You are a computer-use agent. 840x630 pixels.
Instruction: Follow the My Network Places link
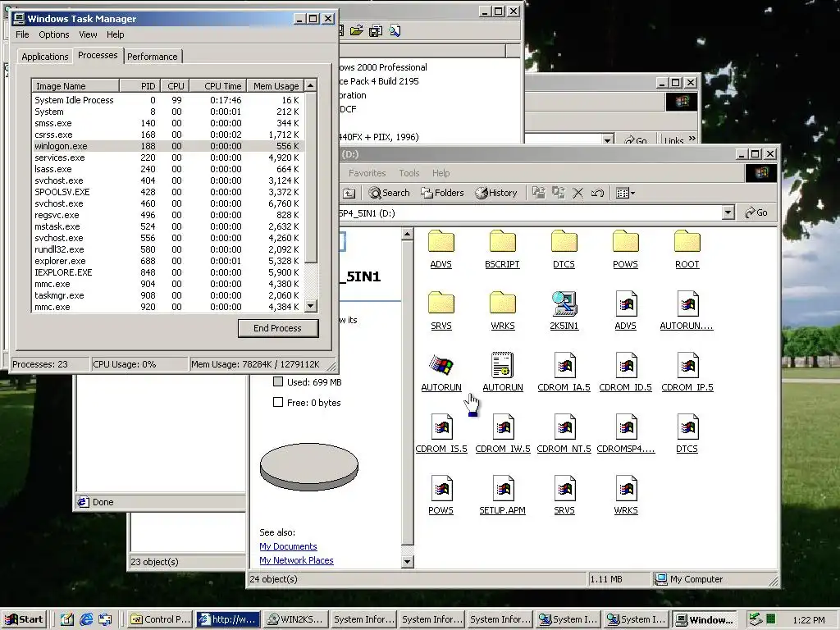[x=296, y=559]
